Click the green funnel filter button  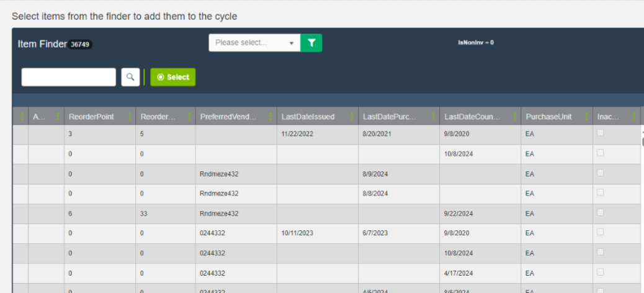tap(311, 43)
